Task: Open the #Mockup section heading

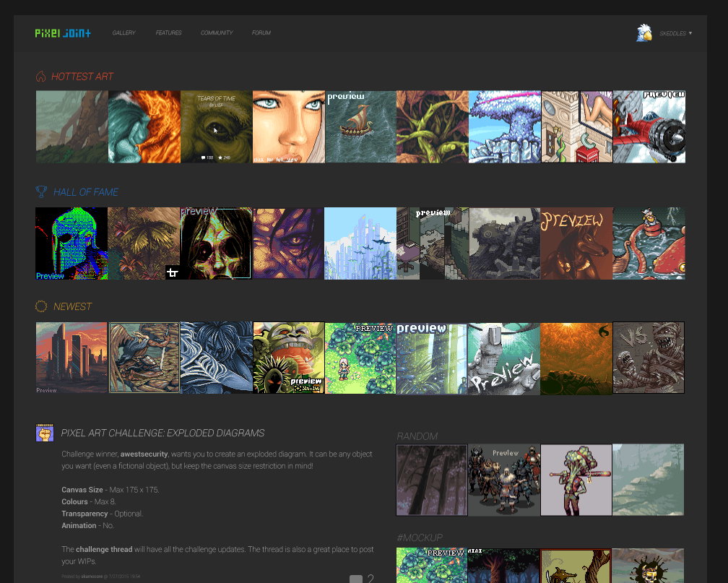Action: click(420, 537)
